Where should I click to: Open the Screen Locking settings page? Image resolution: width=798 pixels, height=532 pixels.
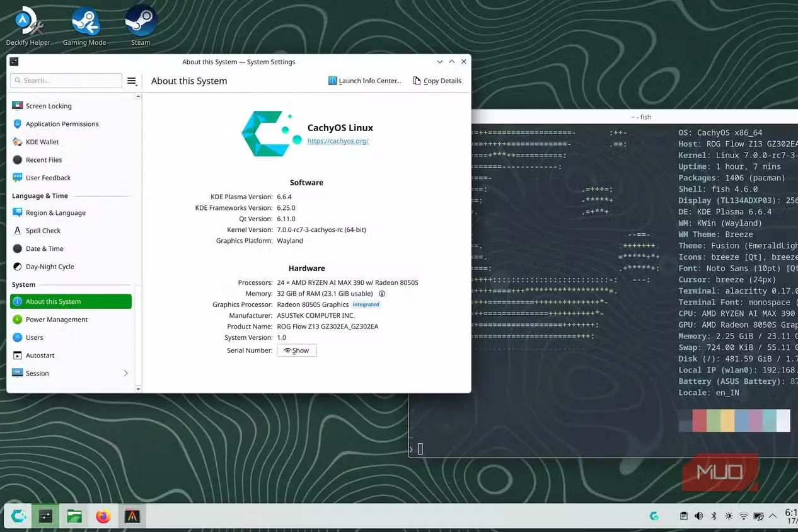coord(71,106)
